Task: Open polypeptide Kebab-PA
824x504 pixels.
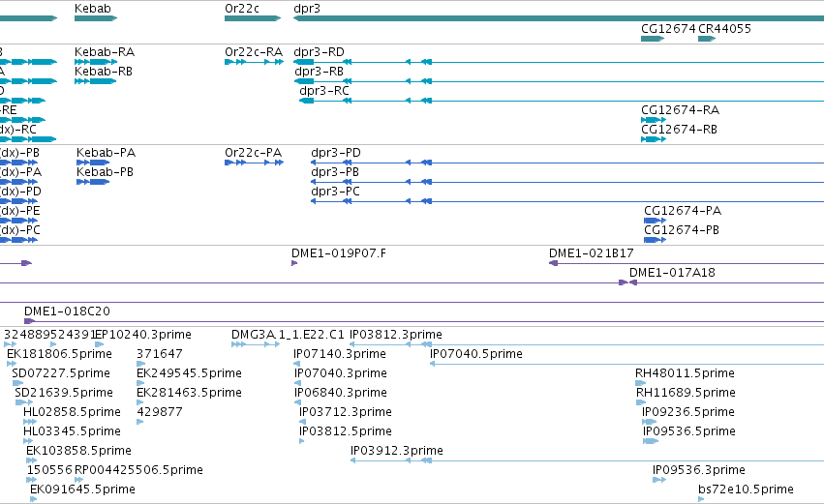Action: tap(106, 153)
